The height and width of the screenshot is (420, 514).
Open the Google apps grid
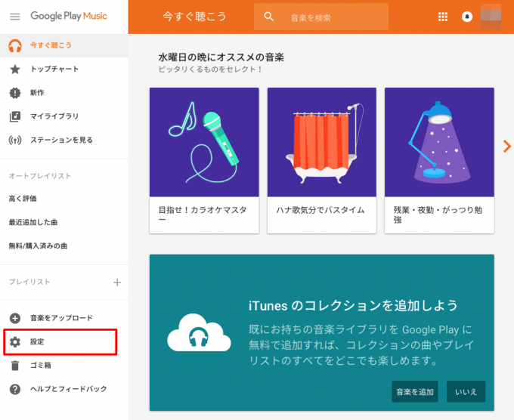[443, 17]
